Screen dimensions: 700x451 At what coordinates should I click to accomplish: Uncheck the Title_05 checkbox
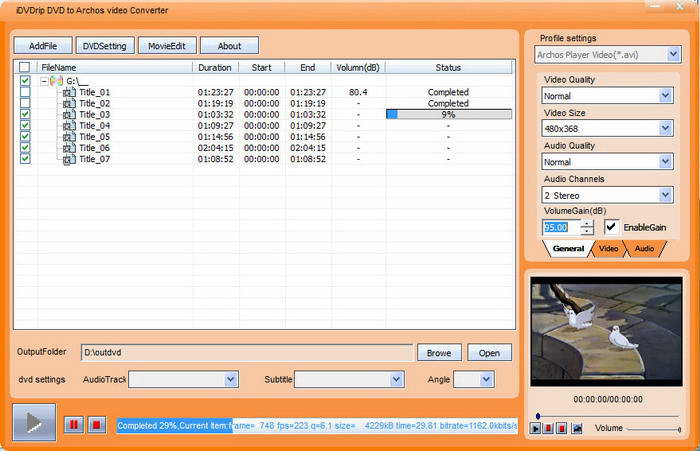click(x=25, y=137)
